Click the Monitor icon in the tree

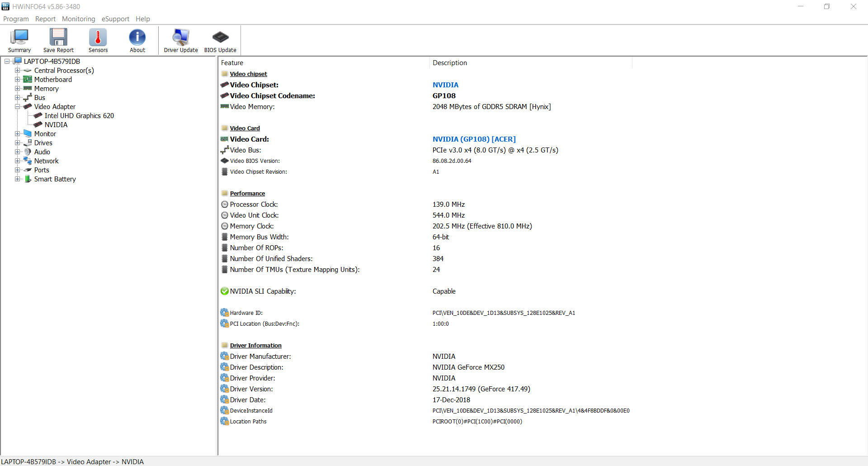(x=28, y=134)
